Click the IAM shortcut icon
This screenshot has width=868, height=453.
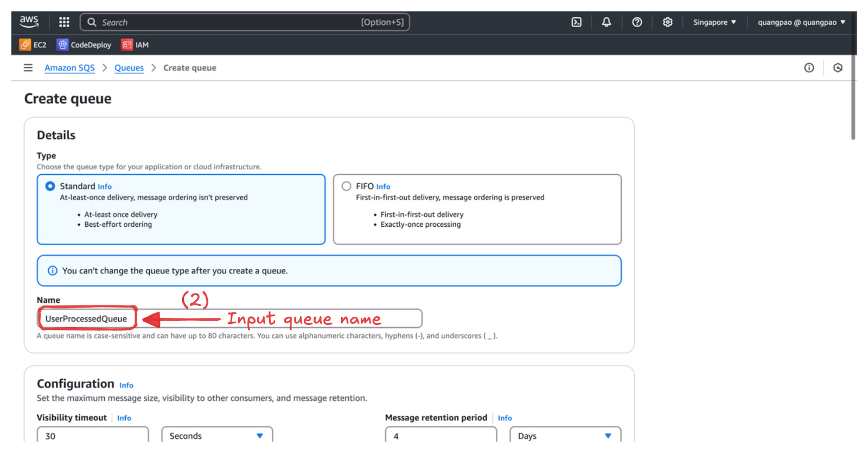tap(127, 44)
